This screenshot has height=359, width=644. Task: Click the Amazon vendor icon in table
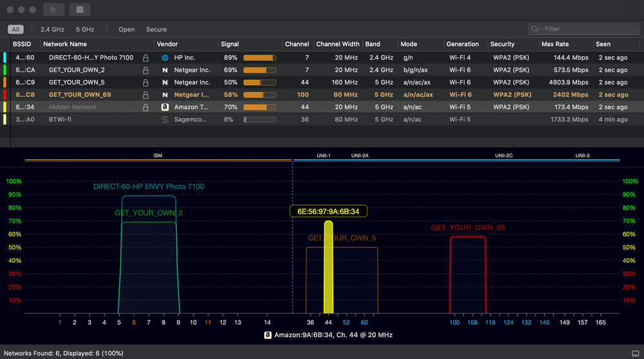[164, 107]
